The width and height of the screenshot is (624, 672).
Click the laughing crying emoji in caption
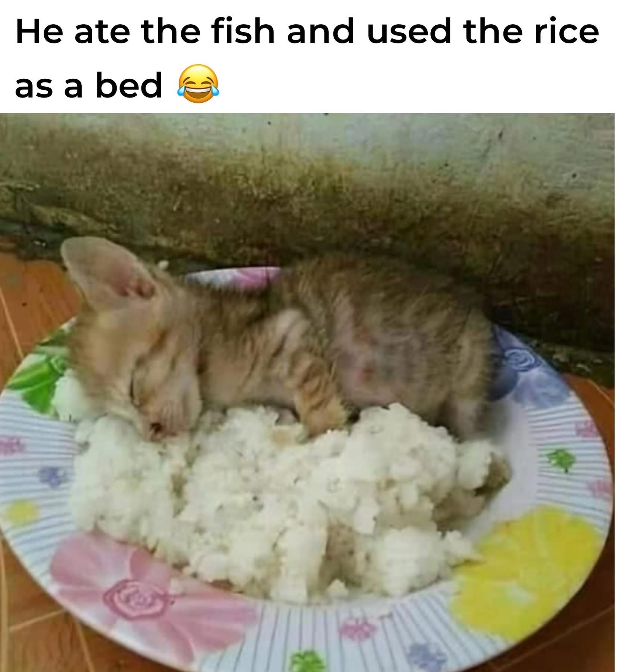coord(197,84)
